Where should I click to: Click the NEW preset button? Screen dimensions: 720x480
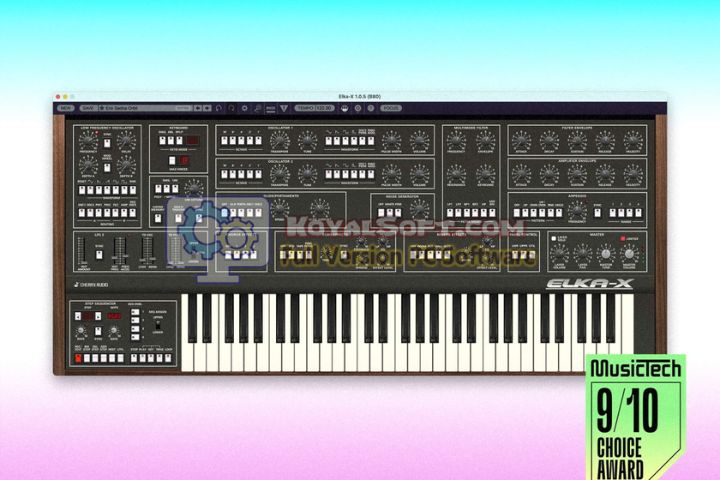[x=66, y=108]
